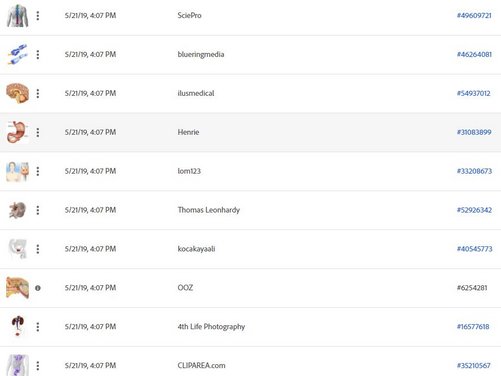The image size is (501, 376).
Task: Open options menu for kocakayaali row
Action: click(38, 249)
